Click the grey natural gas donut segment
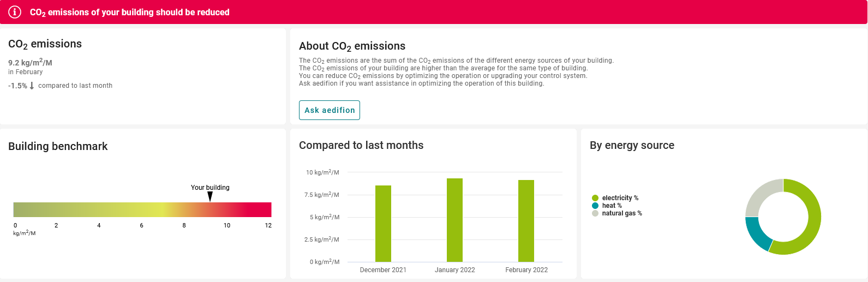This screenshot has height=282, width=868. [761, 194]
